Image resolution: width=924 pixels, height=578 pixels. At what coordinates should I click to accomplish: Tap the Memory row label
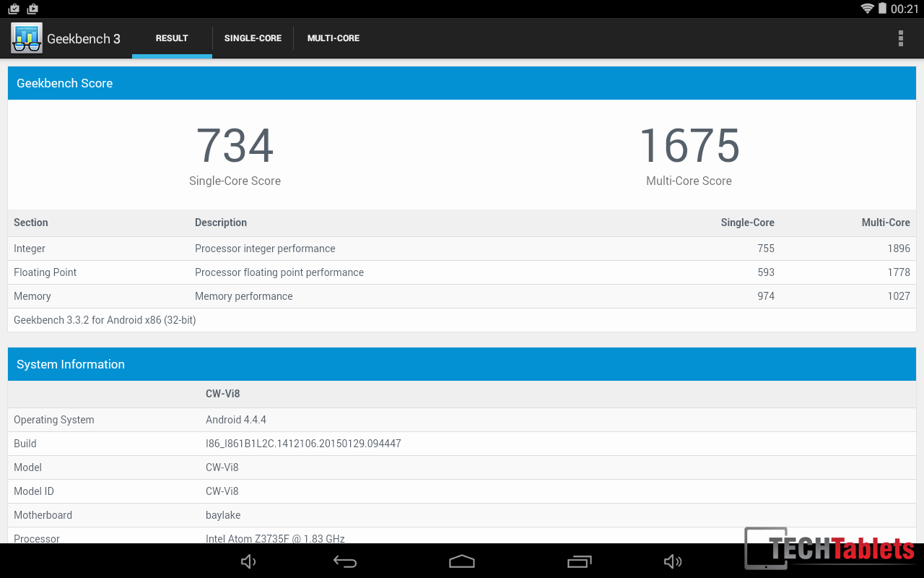(x=32, y=296)
